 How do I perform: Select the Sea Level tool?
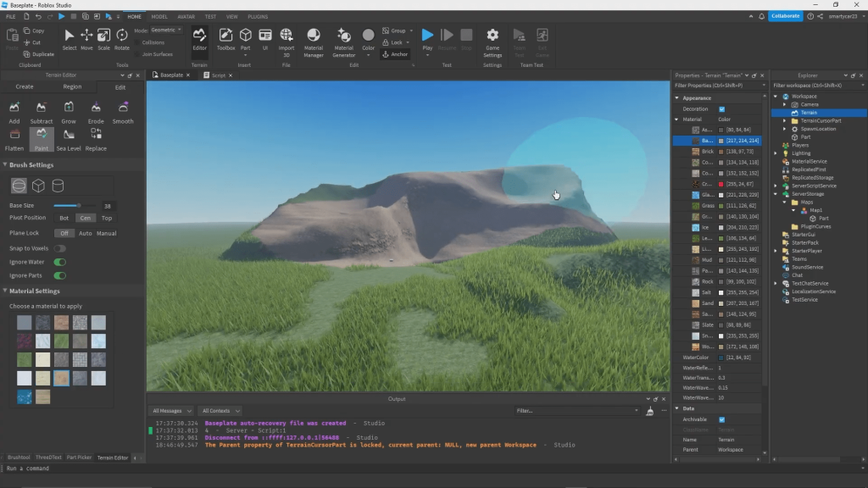click(x=69, y=140)
